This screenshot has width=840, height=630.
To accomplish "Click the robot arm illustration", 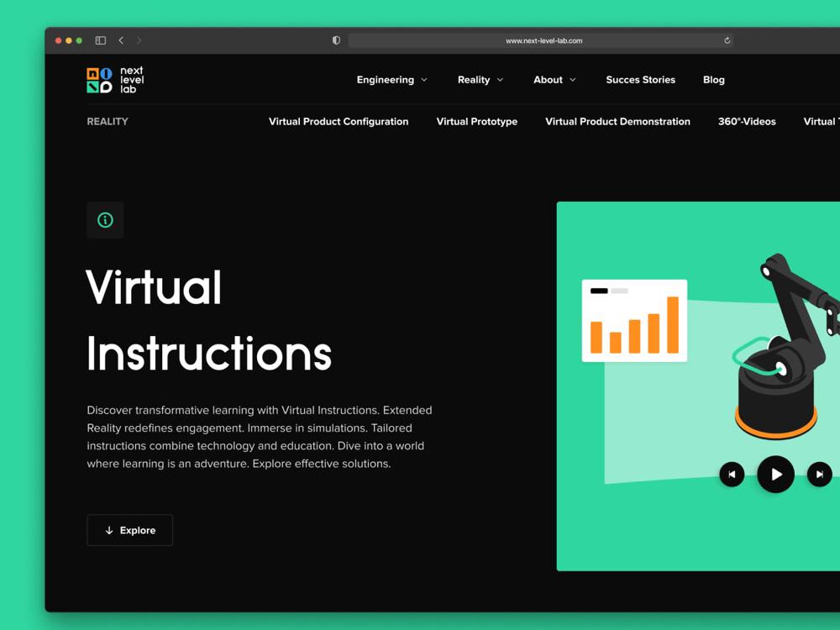I will point(786,345).
